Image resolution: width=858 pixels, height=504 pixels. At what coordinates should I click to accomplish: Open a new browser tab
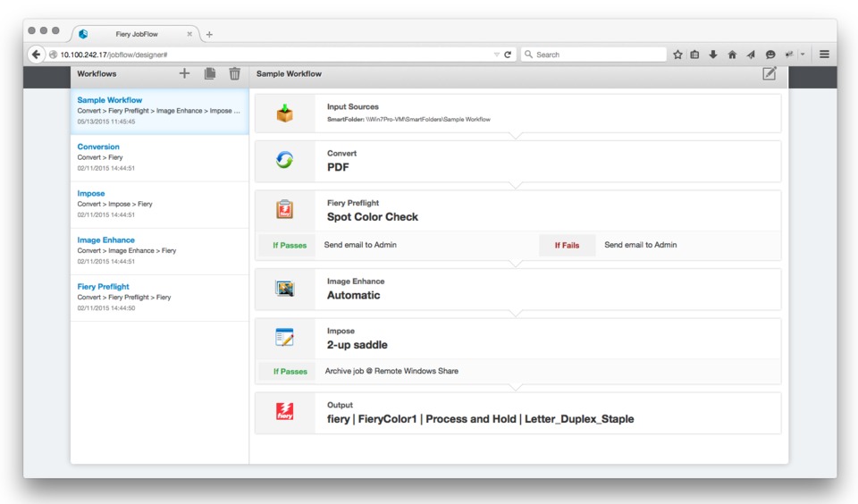[209, 35]
